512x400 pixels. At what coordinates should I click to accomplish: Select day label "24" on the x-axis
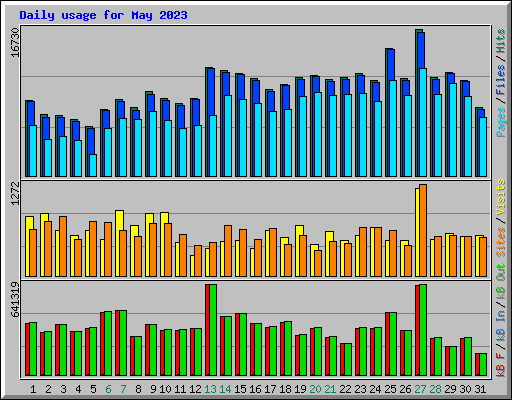375,389
